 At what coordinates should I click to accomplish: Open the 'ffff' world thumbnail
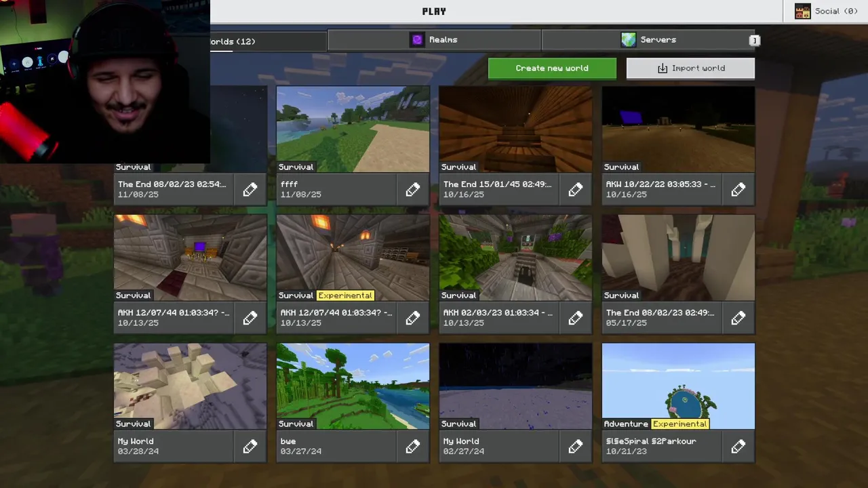click(353, 129)
